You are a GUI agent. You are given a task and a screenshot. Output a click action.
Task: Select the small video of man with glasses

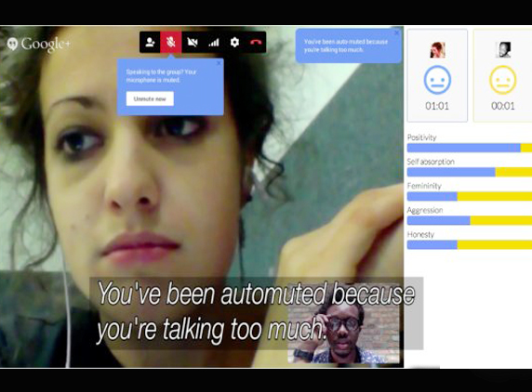click(344, 332)
